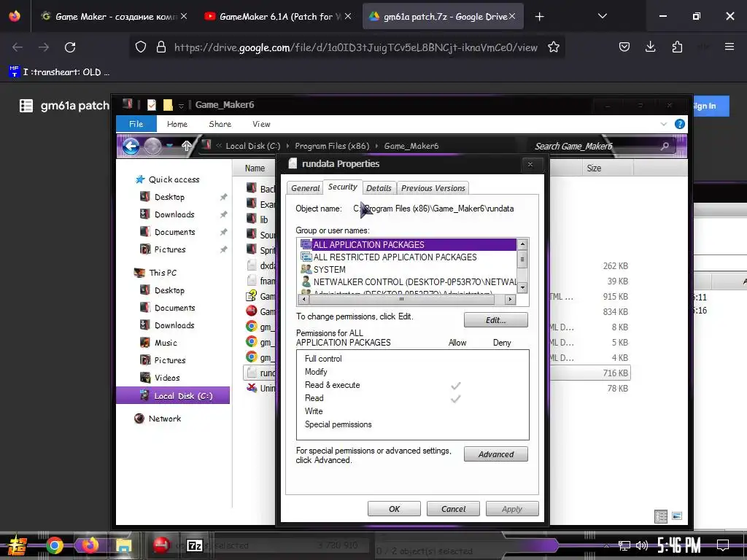Open the Share ribbon tab
Viewport: 747px width, 560px height.
click(x=220, y=124)
